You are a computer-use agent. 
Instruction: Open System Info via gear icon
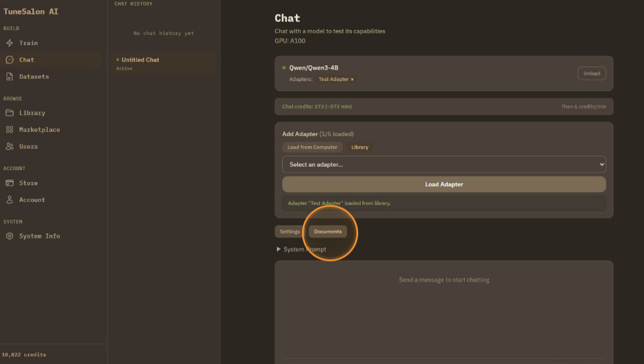click(x=10, y=236)
